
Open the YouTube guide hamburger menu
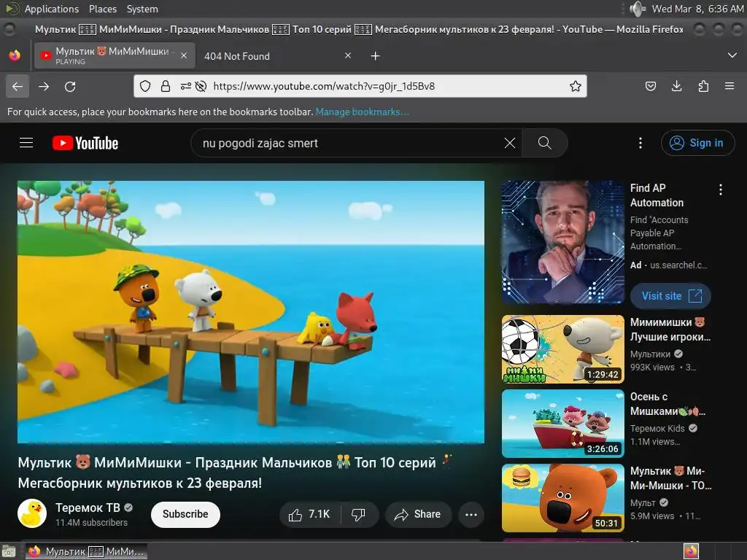click(x=26, y=143)
